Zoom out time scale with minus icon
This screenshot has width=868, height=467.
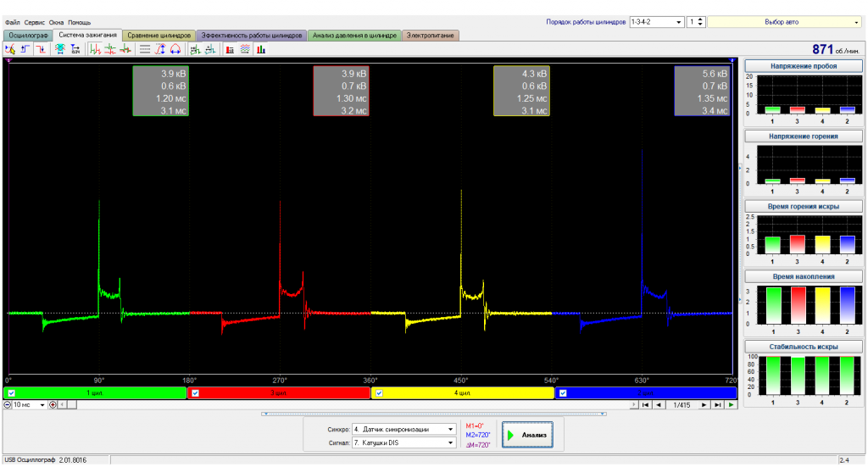(x=7, y=405)
